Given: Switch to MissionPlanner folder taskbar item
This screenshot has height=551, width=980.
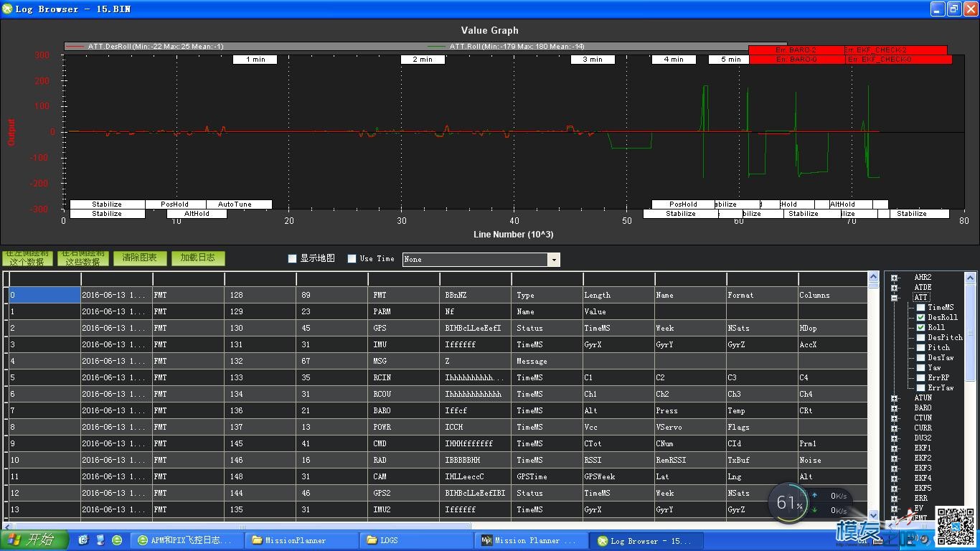Looking at the screenshot, I should [301, 540].
